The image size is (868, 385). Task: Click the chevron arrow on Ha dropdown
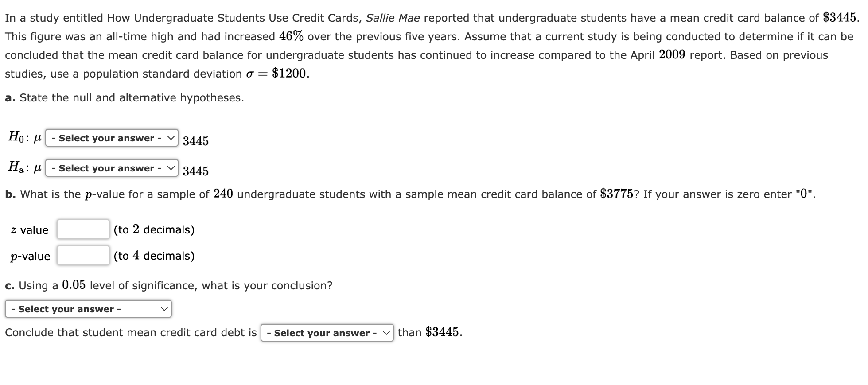pyautogui.click(x=171, y=168)
